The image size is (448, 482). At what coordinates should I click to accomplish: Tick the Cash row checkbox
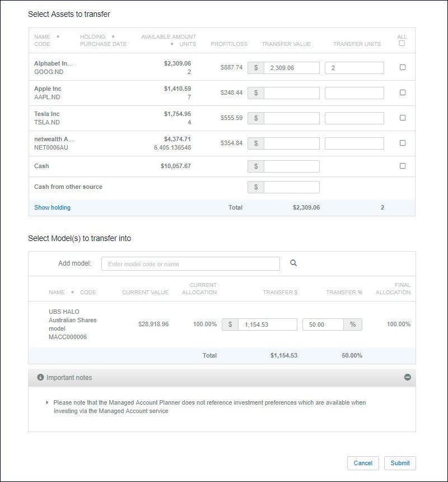[402, 166]
